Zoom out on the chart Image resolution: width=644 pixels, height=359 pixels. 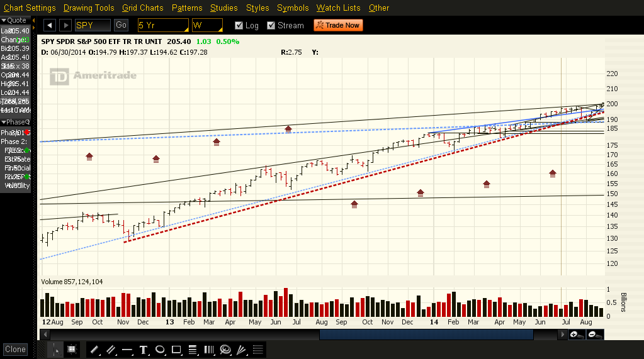pyautogui.click(x=595, y=334)
